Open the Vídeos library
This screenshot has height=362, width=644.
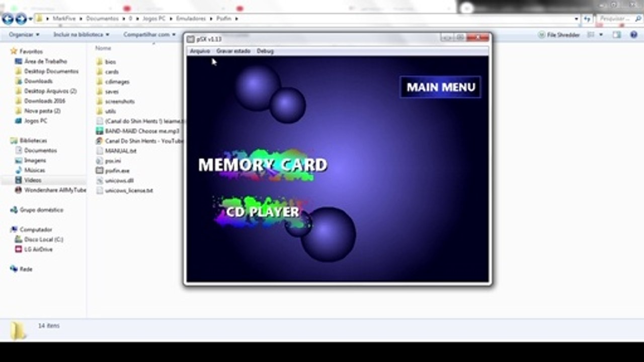pos(33,180)
